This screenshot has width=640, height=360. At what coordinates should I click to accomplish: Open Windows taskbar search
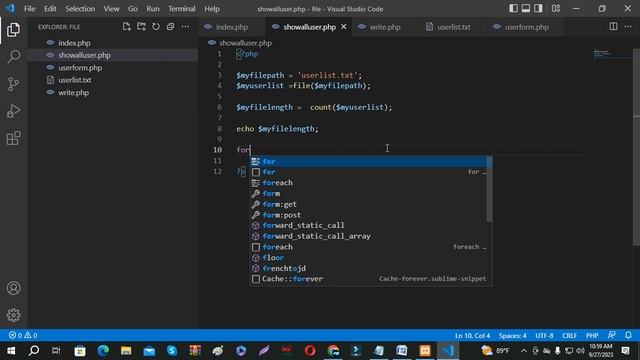(x=34, y=351)
